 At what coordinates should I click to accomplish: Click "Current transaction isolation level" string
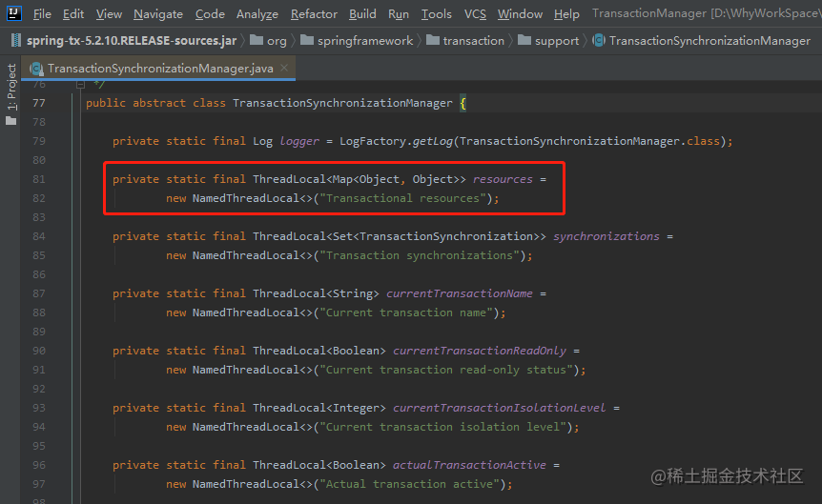tap(443, 427)
